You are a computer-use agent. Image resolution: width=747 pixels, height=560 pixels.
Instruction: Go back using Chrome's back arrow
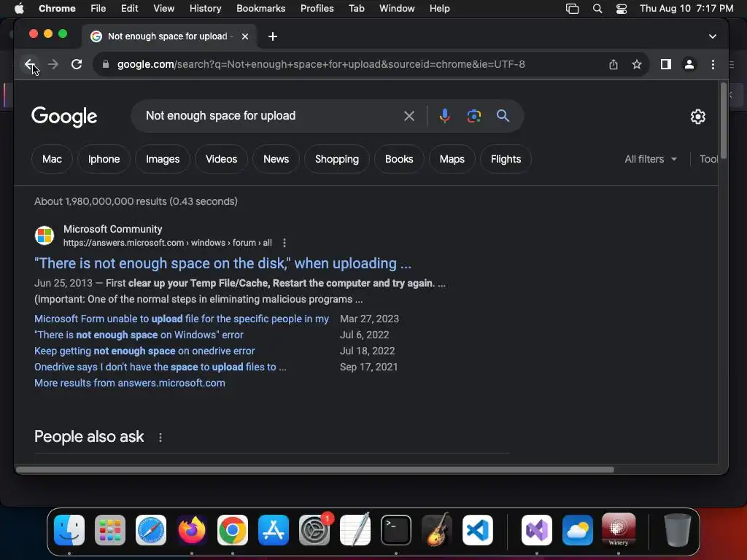[29, 64]
